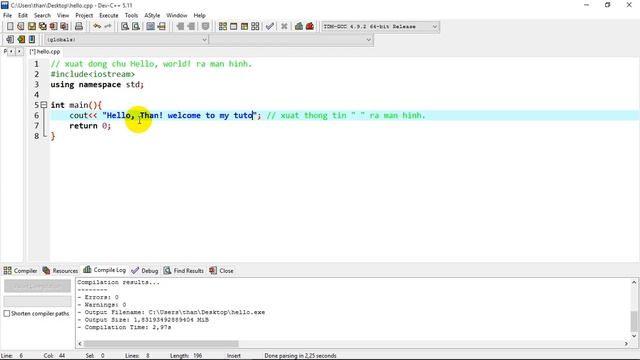Click the Run toolbar icon
The width and height of the screenshot is (640, 360).
pos(233,27)
